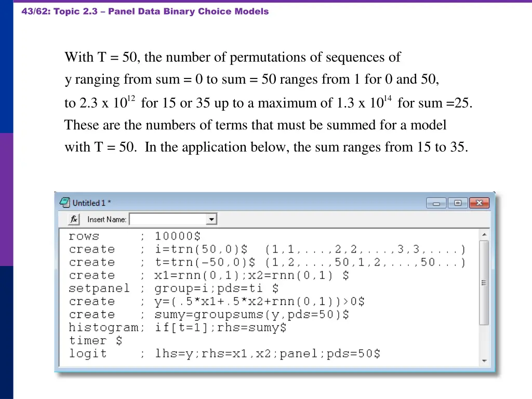Click the setpanel ; group=i line
The width and height of the screenshot is (532, 399).
156,289
